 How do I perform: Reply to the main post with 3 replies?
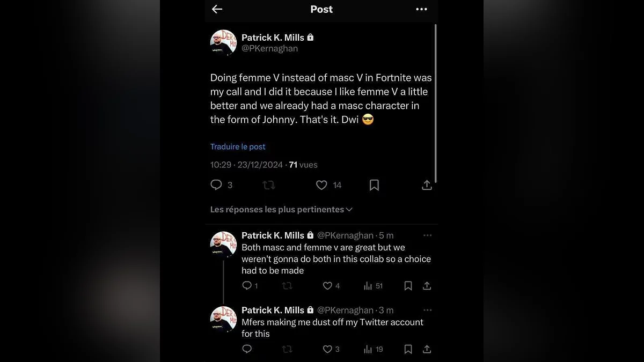[x=216, y=185]
